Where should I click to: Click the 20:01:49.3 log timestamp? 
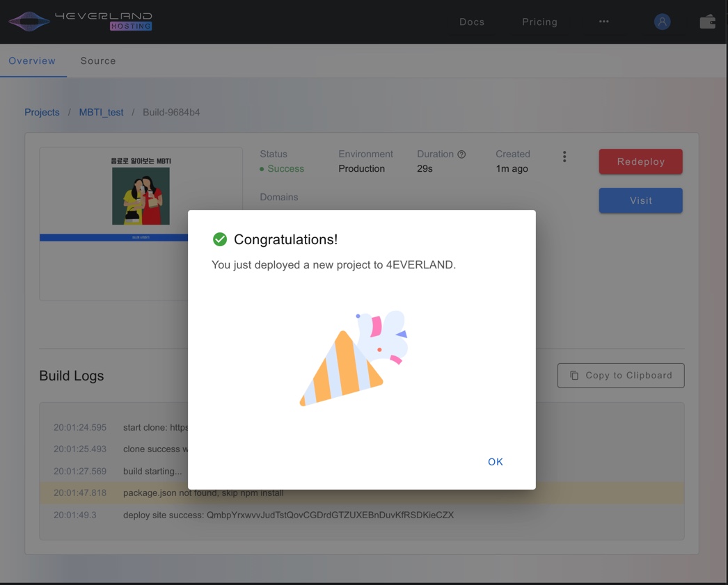[x=74, y=515]
